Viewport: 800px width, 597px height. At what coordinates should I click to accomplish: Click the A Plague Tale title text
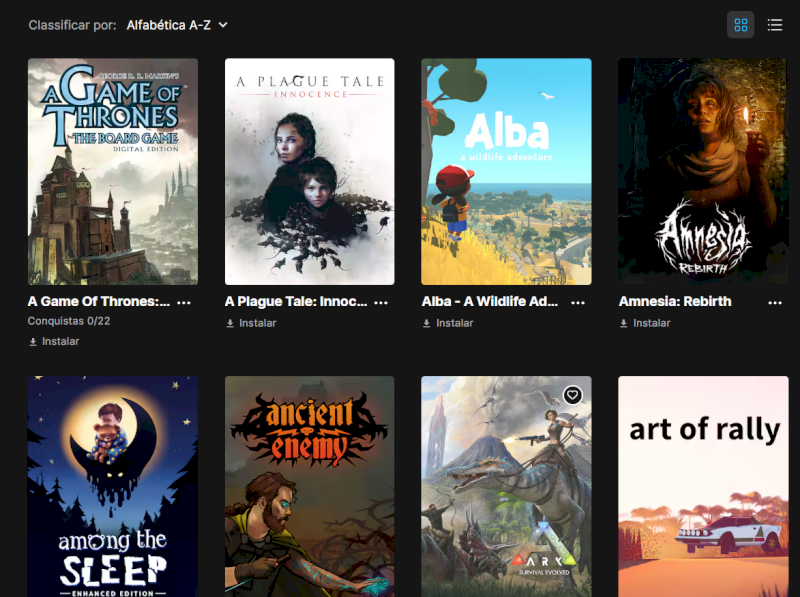tap(296, 302)
